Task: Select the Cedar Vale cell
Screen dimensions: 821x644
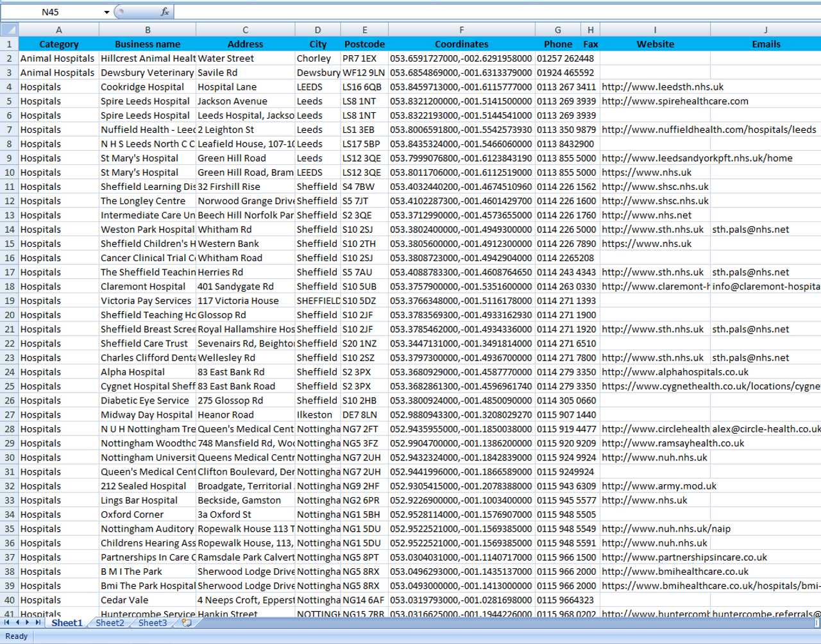Action: click(148, 600)
